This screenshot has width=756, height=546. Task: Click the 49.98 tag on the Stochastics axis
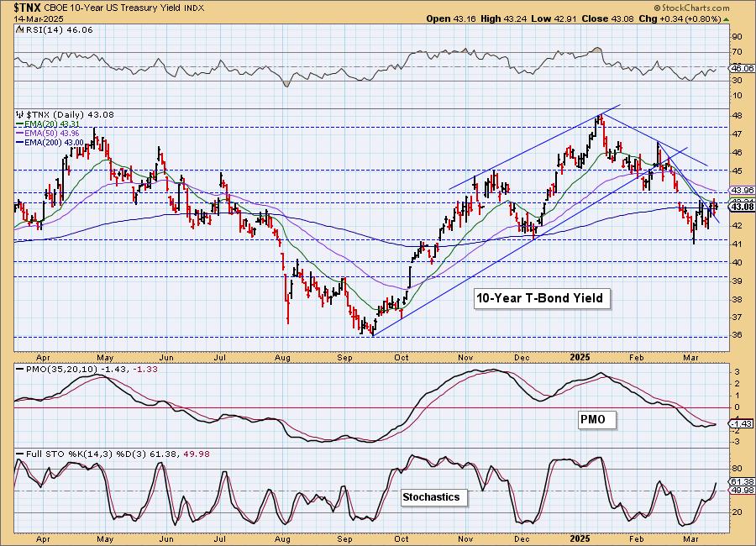coord(743,491)
